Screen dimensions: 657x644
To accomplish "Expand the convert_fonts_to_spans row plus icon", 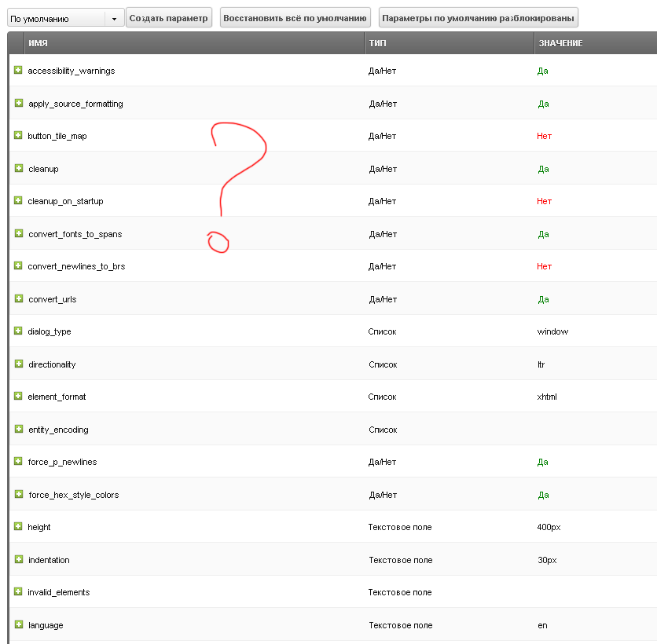I will click(x=19, y=233).
